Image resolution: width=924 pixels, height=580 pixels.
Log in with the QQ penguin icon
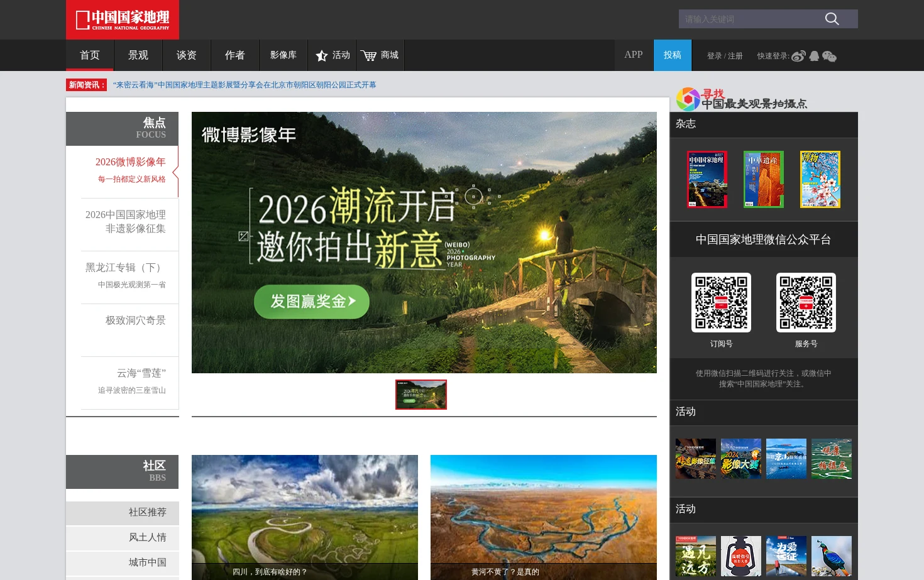pos(815,56)
